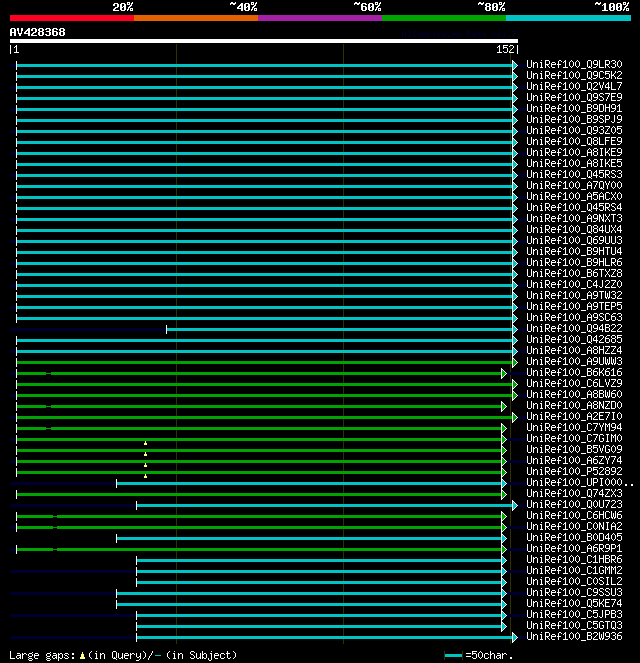This screenshot has height=663, width=640.
Task: Click UniRef100_C1HBR6 label
Action: pyautogui.click(x=574, y=559)
